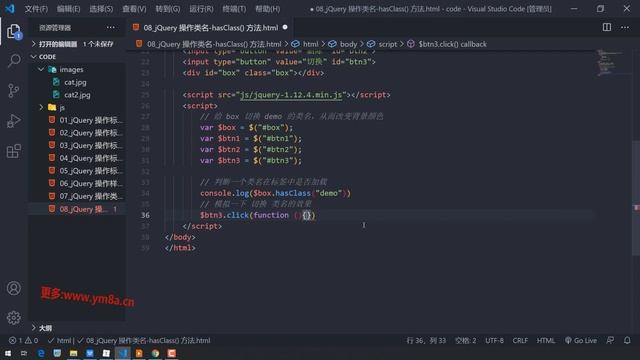Viewport: 640px width, 360px height.
Task: Open Task View on the taskbar
Action: pyautogui.click(x=24, y=353)
